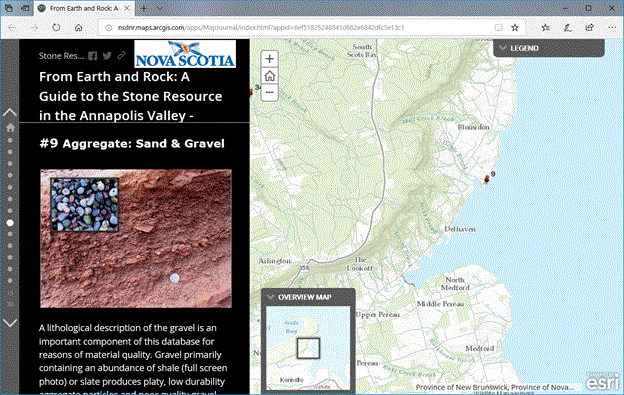
Task: Select the section dot just below the highlighted one
Action: click(x=10, y=234)
